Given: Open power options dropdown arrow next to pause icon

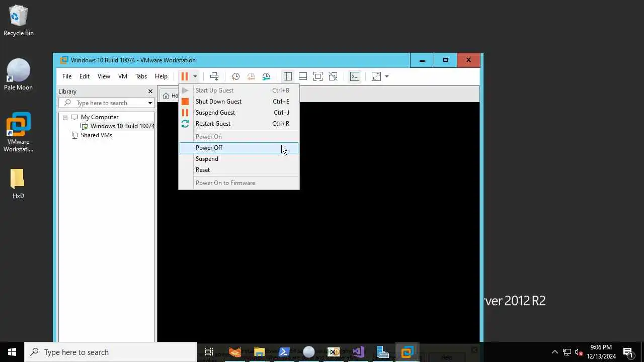Looking at the screenshot, I should pos(195,76).
